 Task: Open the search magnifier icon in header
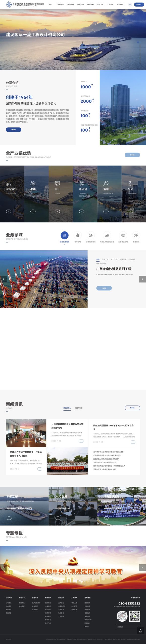[130, 5]
